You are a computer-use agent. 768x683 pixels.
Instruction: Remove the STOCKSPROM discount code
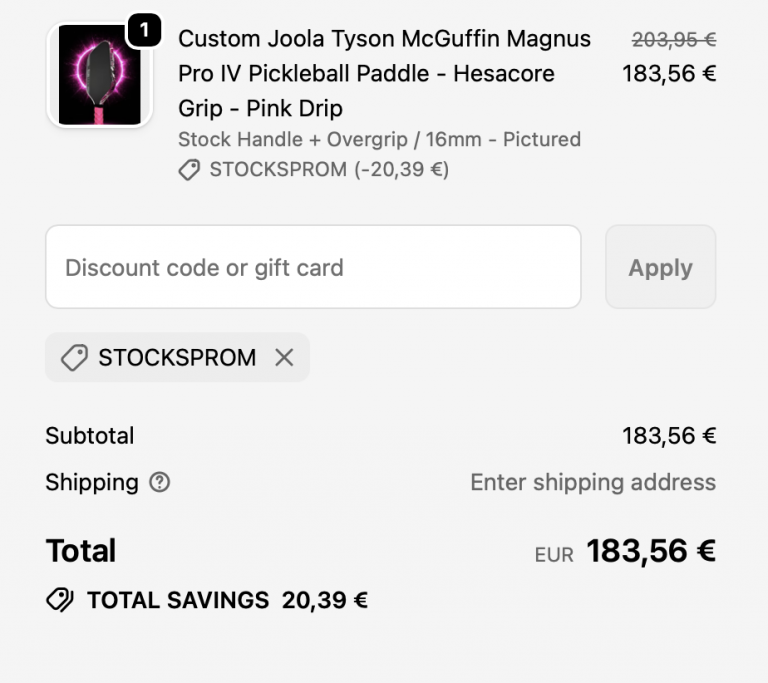point(284,358)
